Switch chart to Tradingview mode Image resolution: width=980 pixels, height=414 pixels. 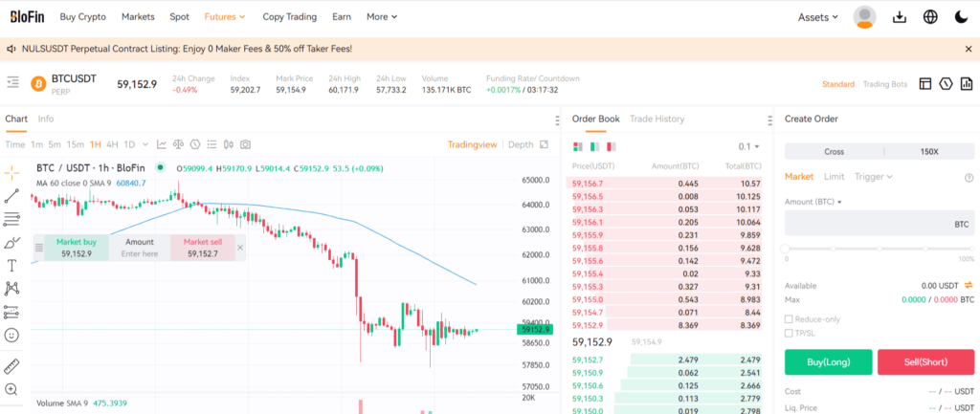pyautogui.click(x=472, y=144)
